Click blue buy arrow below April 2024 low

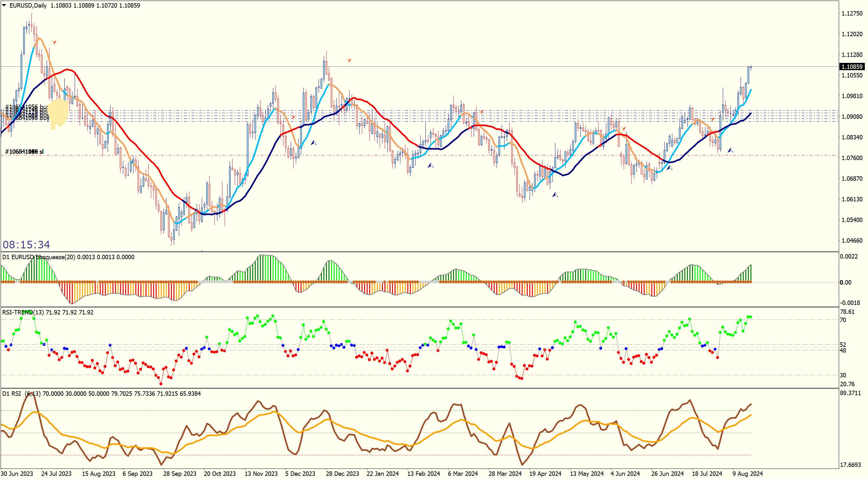point(555,195)
